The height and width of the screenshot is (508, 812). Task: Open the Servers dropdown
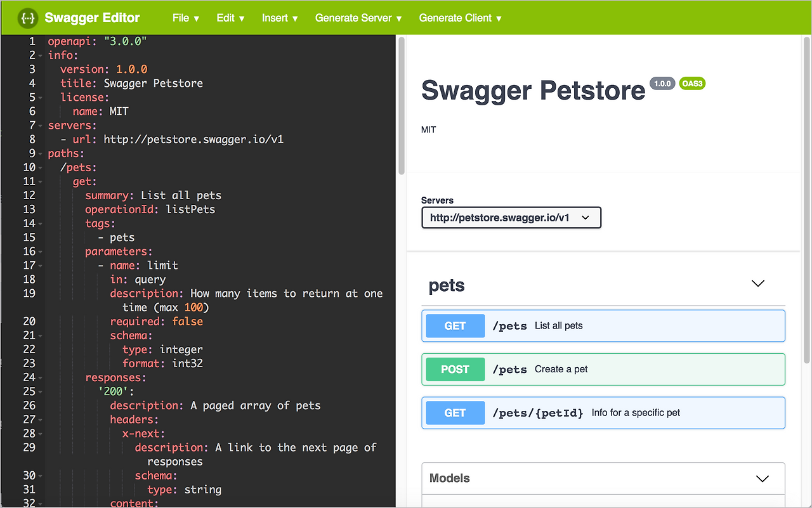pos(511,218)
